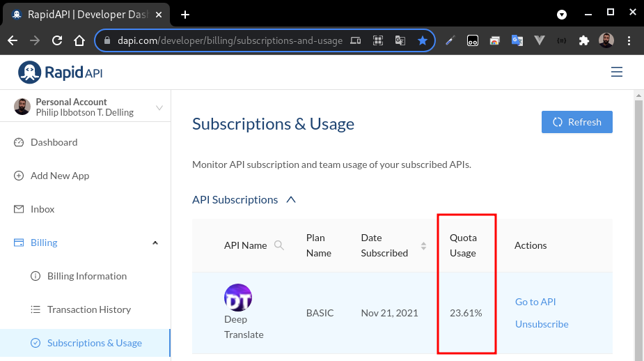Sort by Date Subscribed arrows

(423, 246)
